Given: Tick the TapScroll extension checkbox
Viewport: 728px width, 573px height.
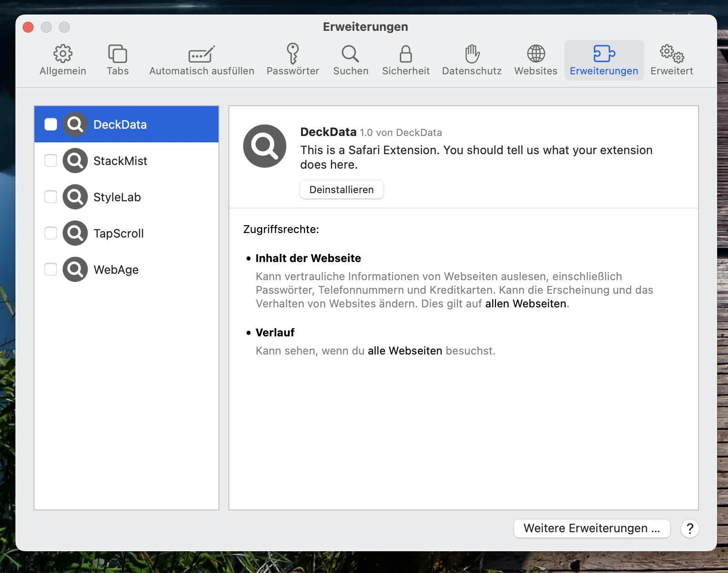Looking at the screenshot, I should (x=51, y=233).
